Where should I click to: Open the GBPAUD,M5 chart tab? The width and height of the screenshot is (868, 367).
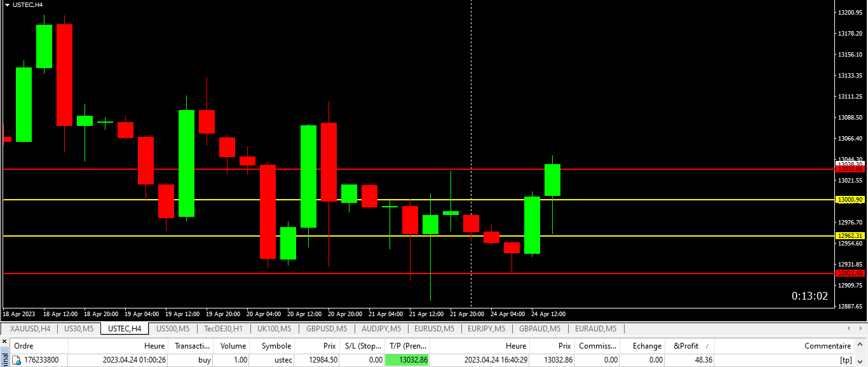point(539,329)
